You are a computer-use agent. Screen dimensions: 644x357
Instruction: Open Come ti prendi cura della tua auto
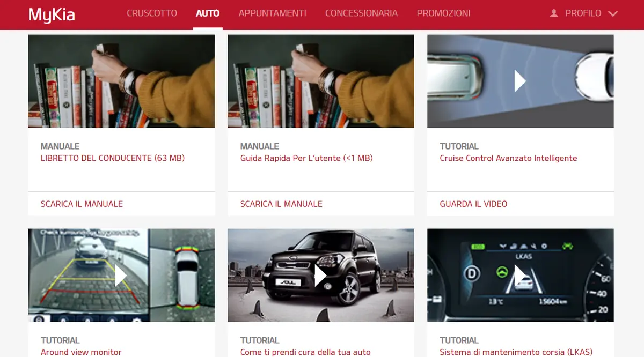click(x=305, y=352)
